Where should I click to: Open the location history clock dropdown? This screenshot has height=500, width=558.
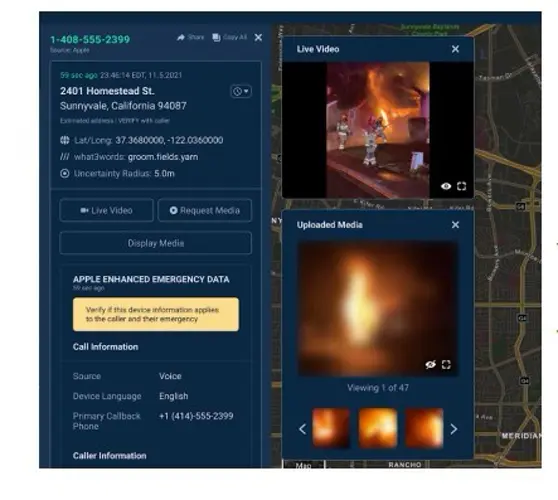click(x=241, y=91)
